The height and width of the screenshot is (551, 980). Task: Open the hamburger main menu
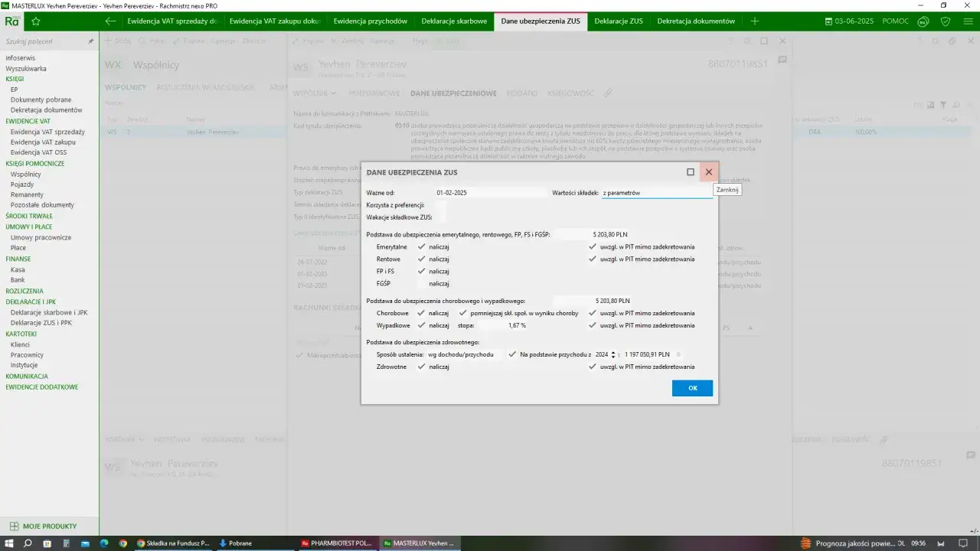(x=968, y=21)
